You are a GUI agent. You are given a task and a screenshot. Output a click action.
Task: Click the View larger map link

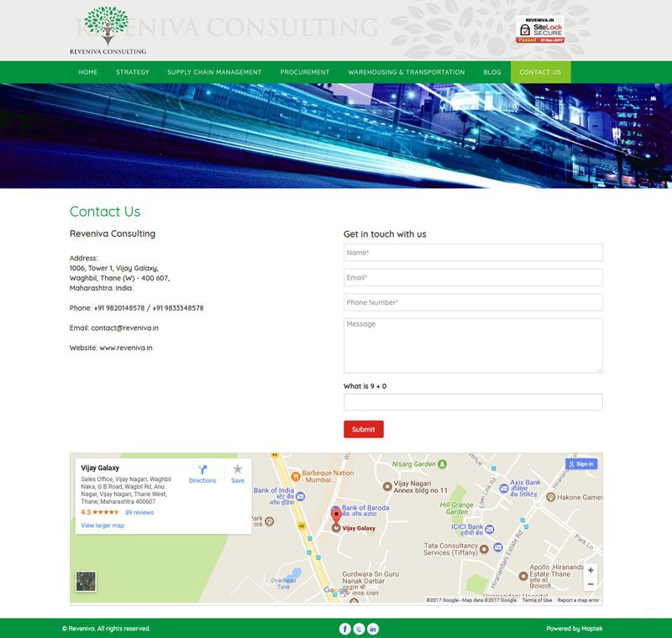tap(102, 526)
